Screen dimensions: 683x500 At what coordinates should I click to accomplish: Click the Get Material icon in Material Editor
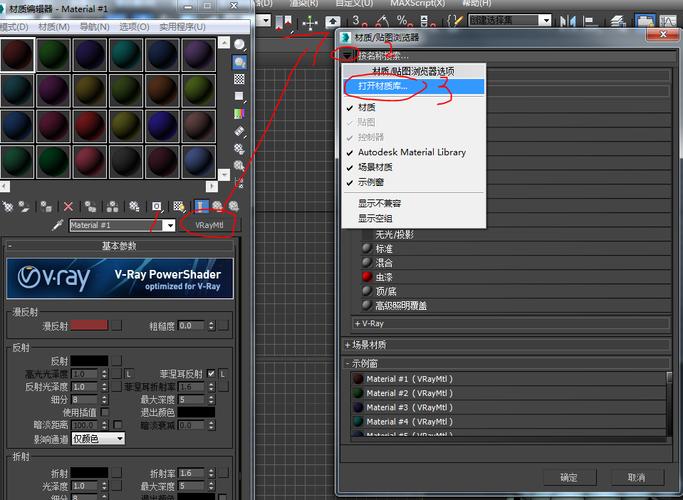(x=8, y=206)
